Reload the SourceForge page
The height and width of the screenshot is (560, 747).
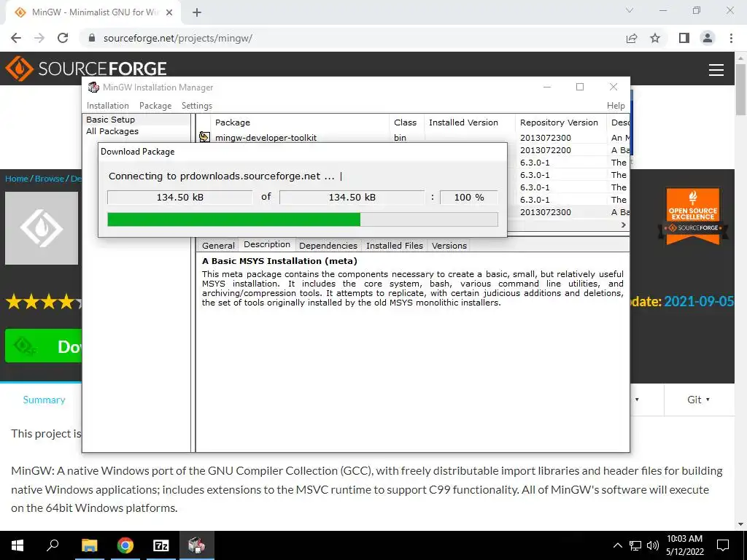point(63,38)
